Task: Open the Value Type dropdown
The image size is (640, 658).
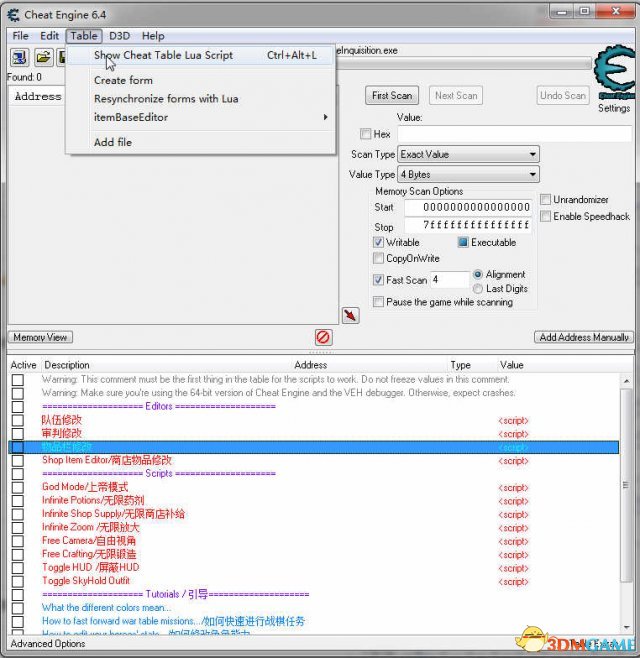Action: (468, 174)
